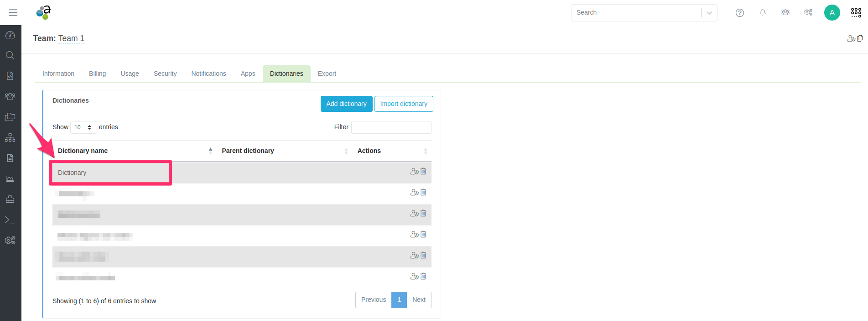
Task: Open permissions icon for Dictionary row
Action: (x=414, y=171)
